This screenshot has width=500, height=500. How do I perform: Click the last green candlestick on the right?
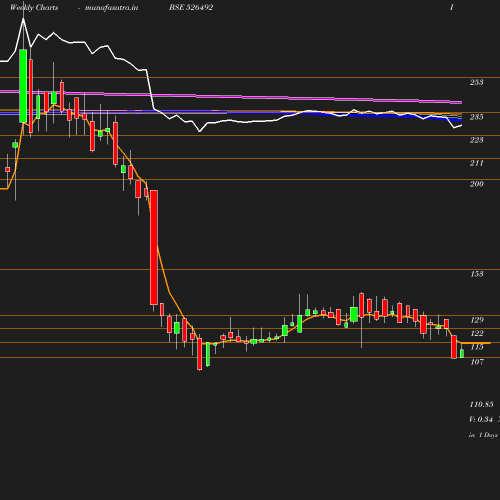[x=462, y=354]
